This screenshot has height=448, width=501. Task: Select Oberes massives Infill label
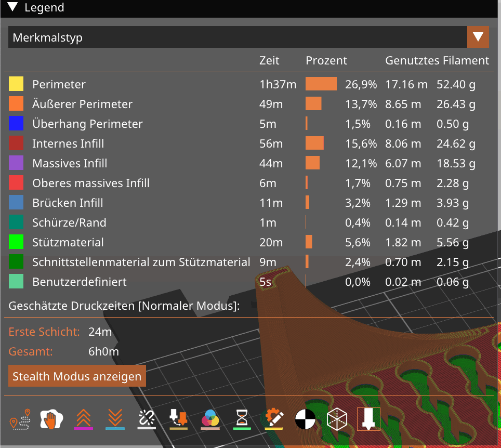click(91, 183)
